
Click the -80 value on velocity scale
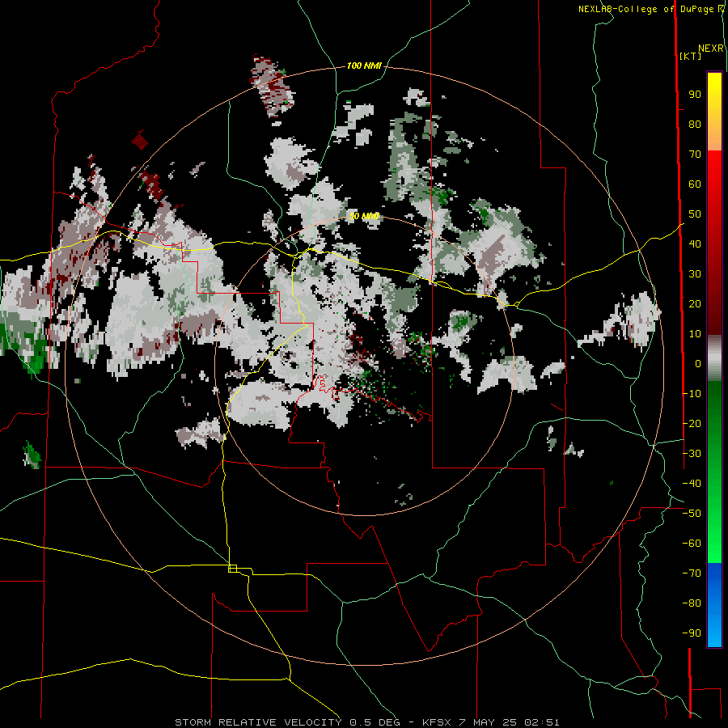pos(692,603)
